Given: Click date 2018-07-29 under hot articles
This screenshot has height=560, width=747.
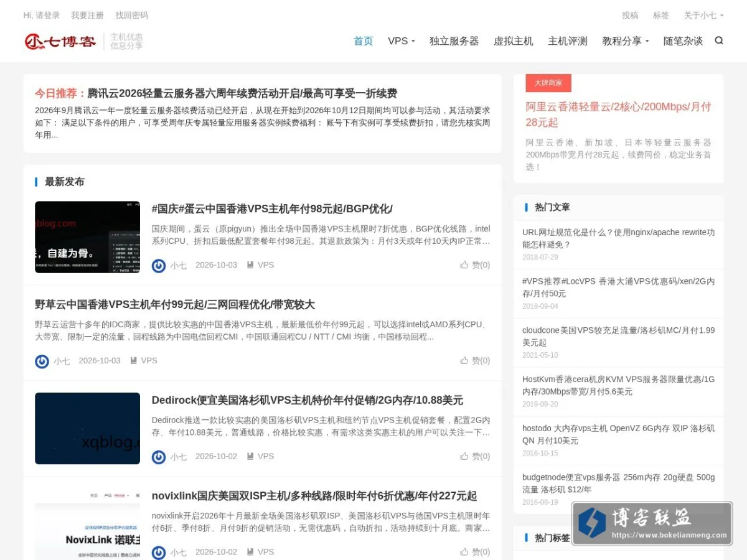Looking at the screenshot, I should pos(540,257).
